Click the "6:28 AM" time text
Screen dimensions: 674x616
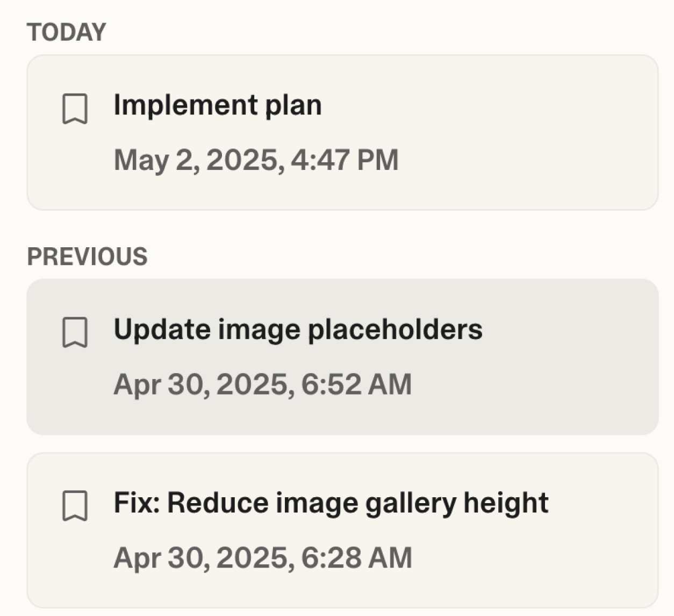click(356, 557)
